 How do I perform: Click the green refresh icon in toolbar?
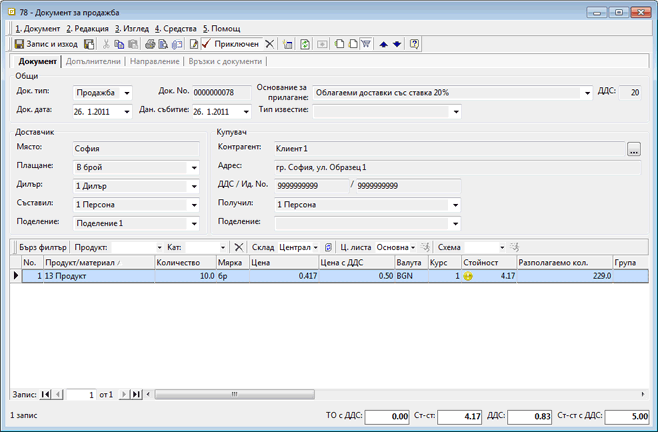[x=305, y=45]
